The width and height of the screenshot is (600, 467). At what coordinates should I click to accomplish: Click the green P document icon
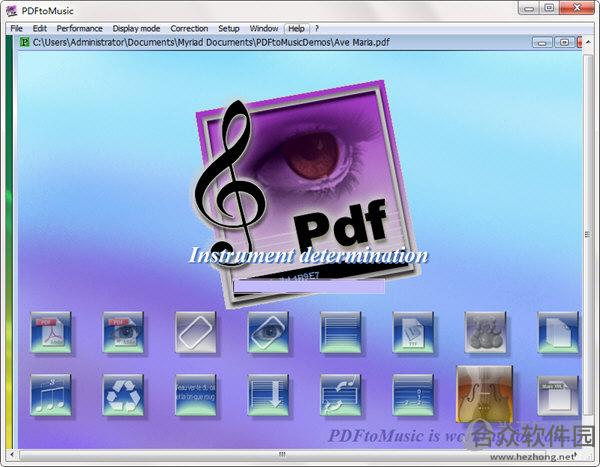(x=25, y=42)
